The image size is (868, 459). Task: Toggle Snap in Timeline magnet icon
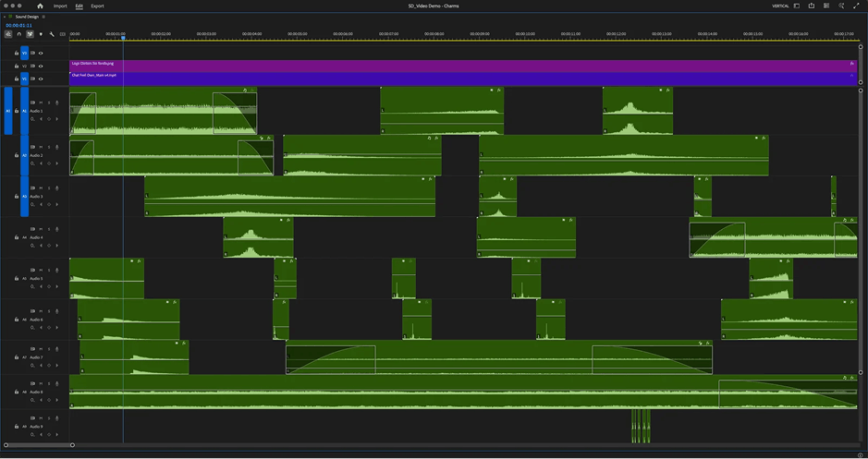click(18, 34)
